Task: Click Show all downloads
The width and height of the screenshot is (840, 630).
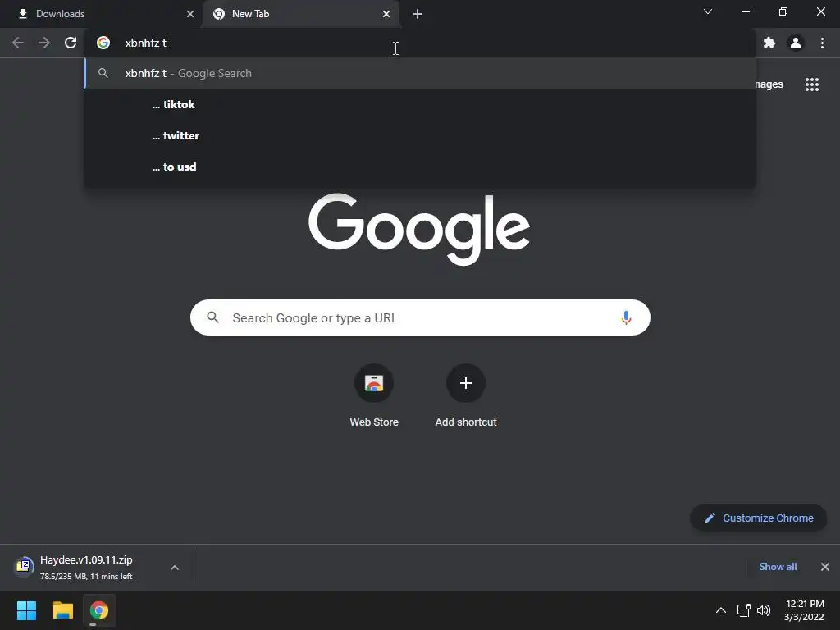Action: click(x=778, y=567)
